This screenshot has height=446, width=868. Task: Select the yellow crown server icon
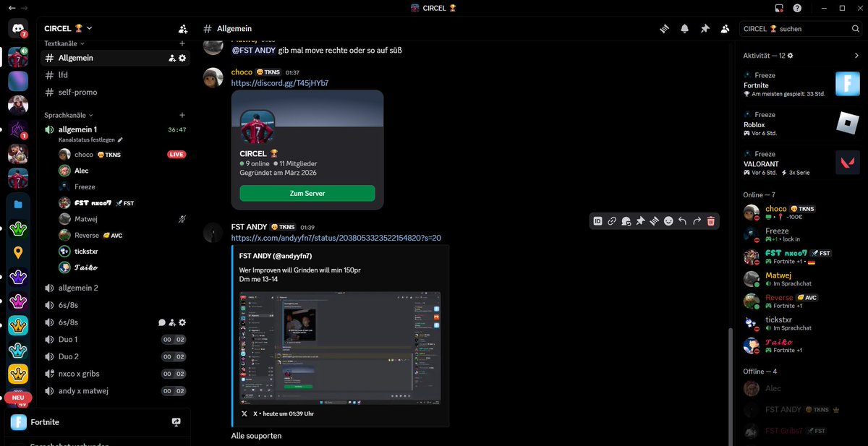tap(18, 374)
